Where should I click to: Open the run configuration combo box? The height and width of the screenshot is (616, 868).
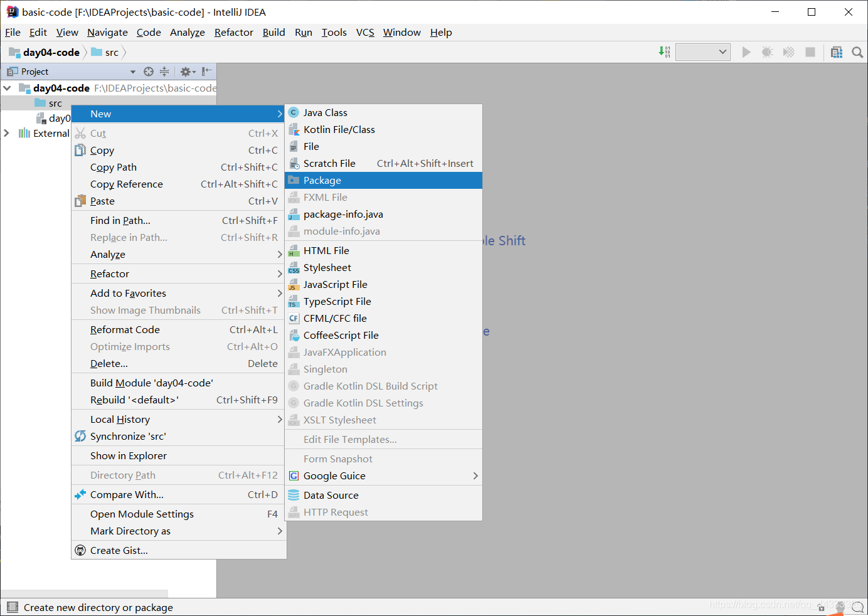(703, 52)
